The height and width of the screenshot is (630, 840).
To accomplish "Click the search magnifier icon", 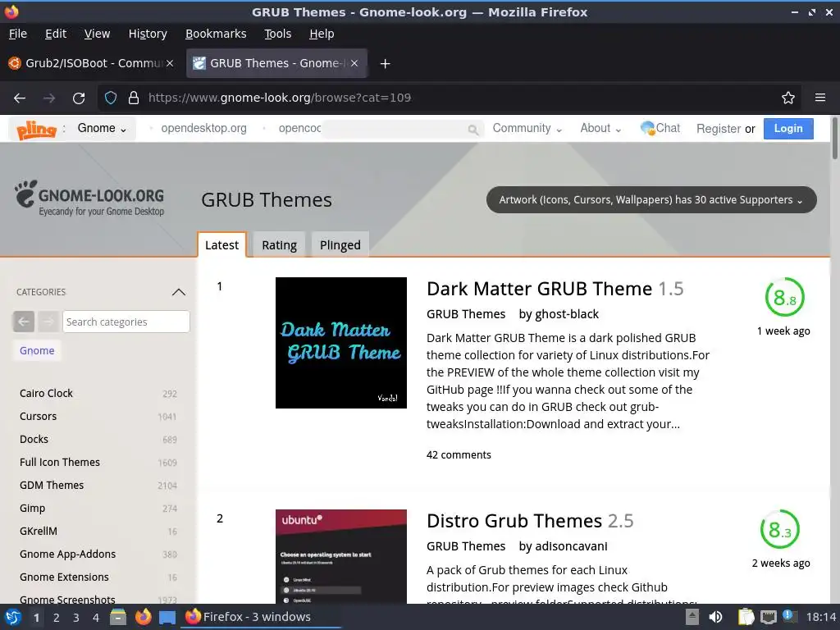I will 472,130.
